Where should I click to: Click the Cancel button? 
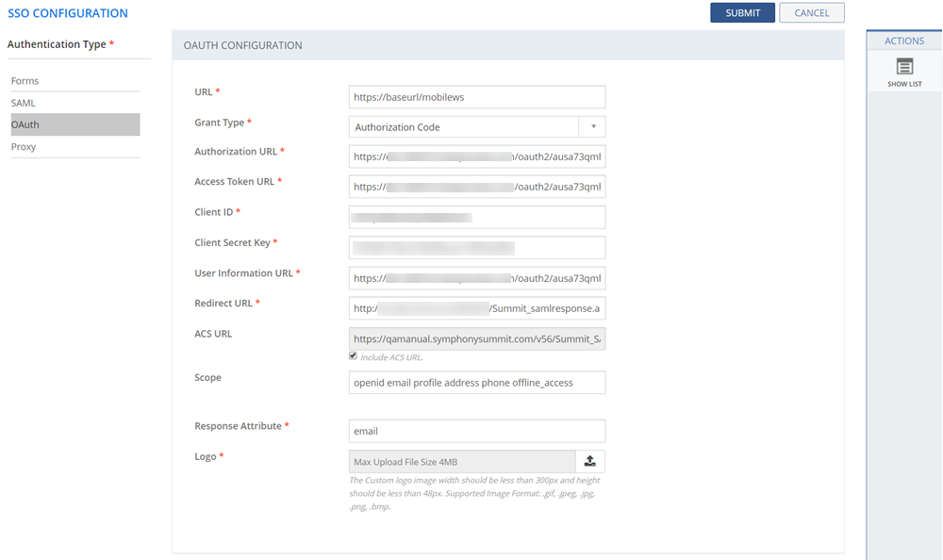point(811,13)
